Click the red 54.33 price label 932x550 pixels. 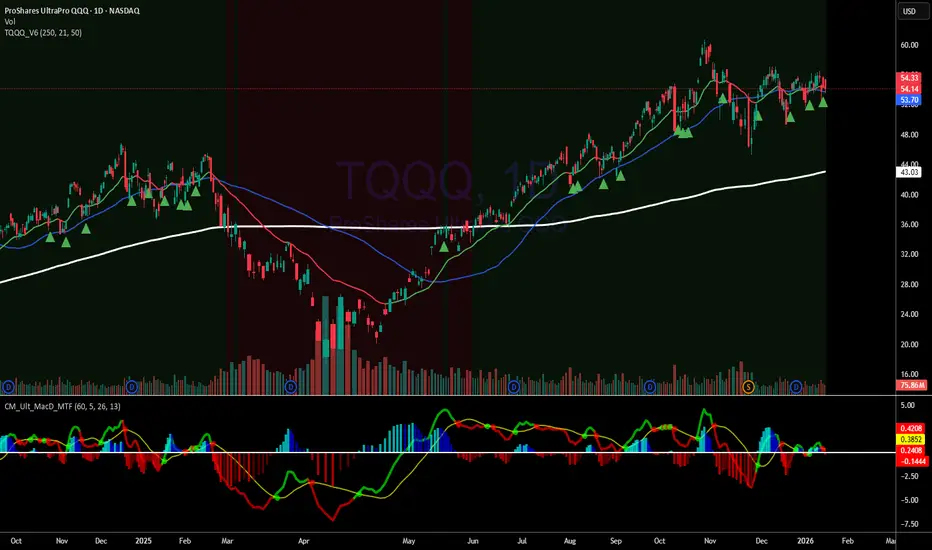pyautogui.click(x=909, y=78)
